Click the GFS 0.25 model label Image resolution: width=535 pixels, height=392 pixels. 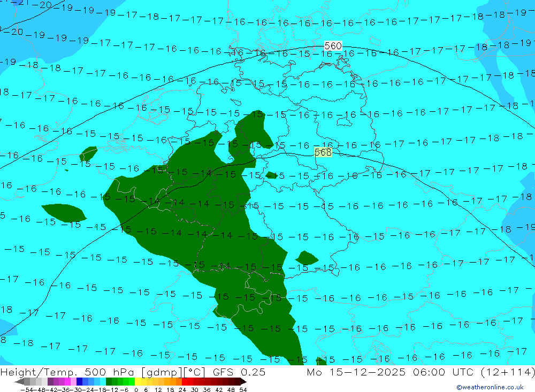coord(239,372)
